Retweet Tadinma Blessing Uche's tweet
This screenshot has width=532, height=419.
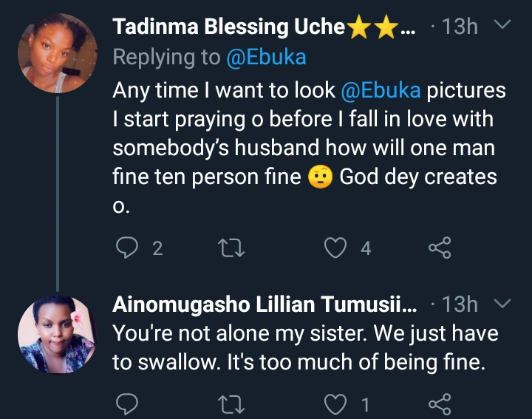pyautogui.click(x=234, y=248)
